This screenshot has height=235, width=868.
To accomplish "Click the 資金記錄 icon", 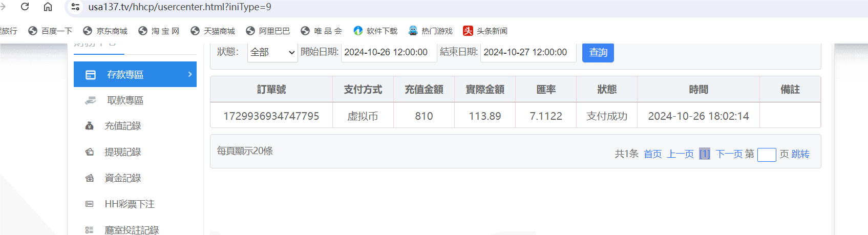I will (89, 178).
